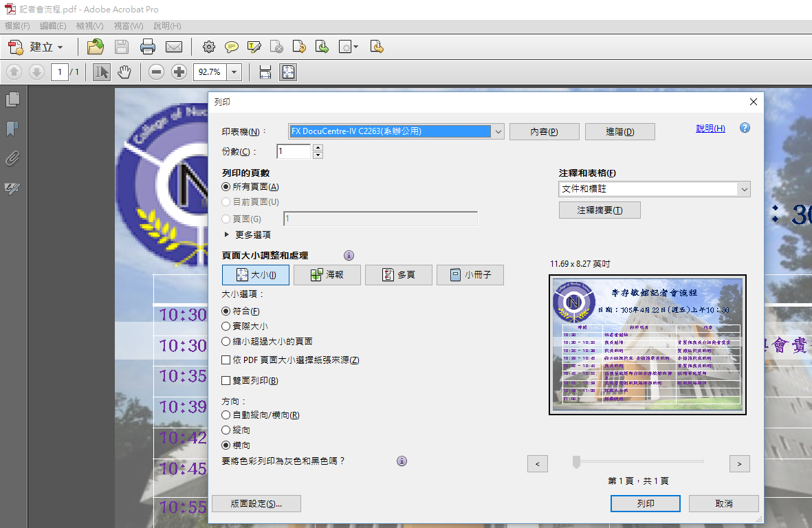The width and height of the screenshot is (812, 528).
Task: Expand the 更多選項 section
Action: [226, 234]
